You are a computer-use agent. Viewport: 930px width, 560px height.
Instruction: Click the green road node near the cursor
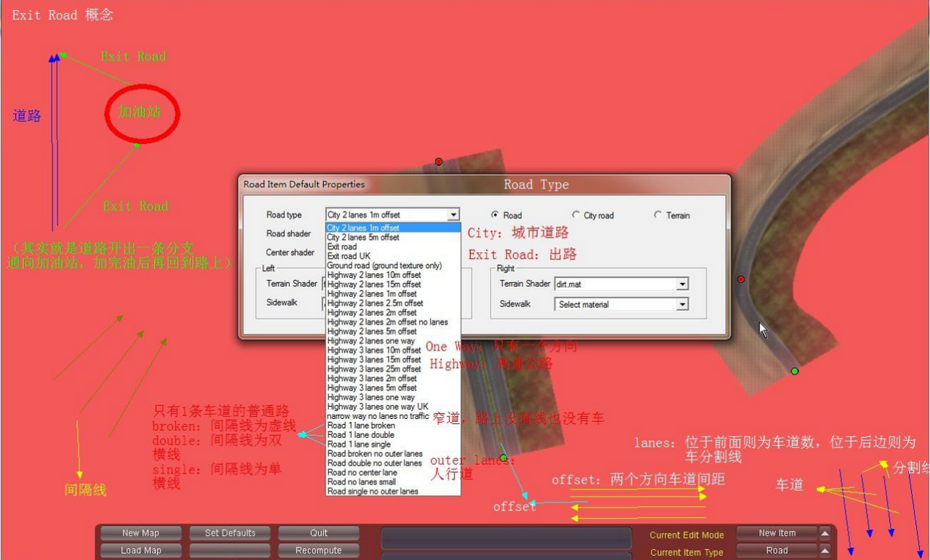pyautogui.click(x=795, y=371)
